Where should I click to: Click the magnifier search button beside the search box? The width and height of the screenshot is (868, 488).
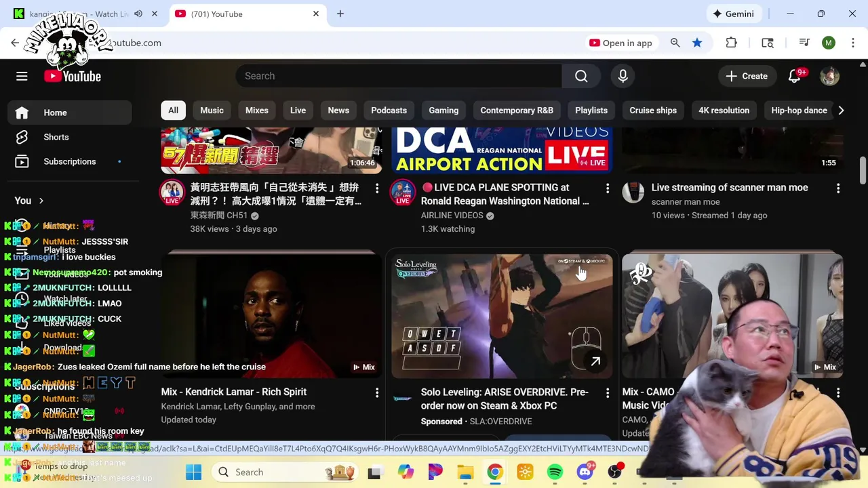581,76
